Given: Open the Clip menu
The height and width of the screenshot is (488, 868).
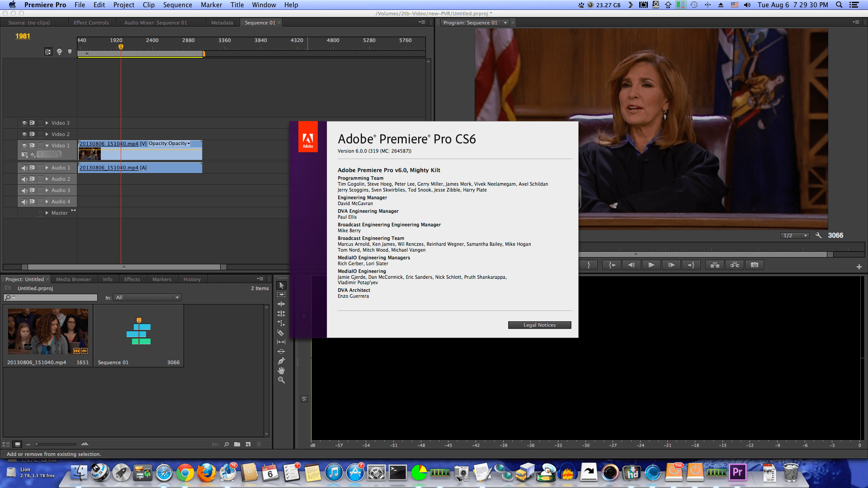Looking at the screenshot, I should point(149,5).
